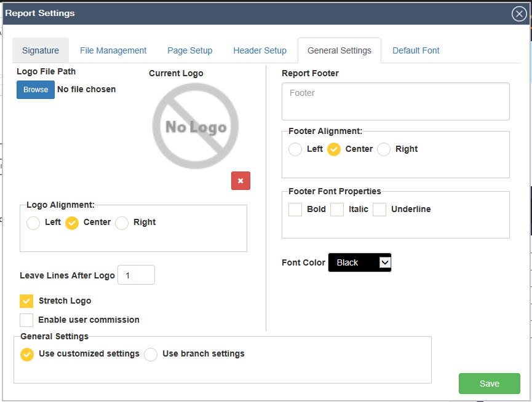Set footer alignment to Left

click(295, 149)
